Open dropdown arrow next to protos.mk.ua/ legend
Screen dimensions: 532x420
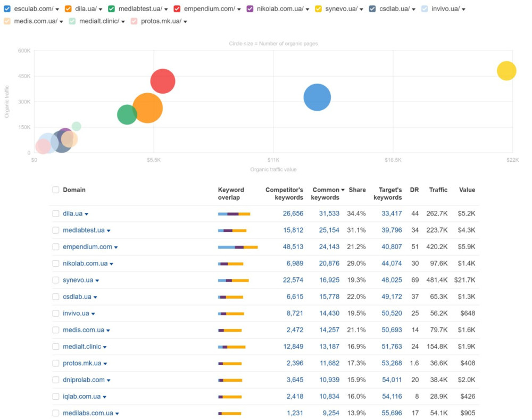pyautogui.click(x=185, y=22)
